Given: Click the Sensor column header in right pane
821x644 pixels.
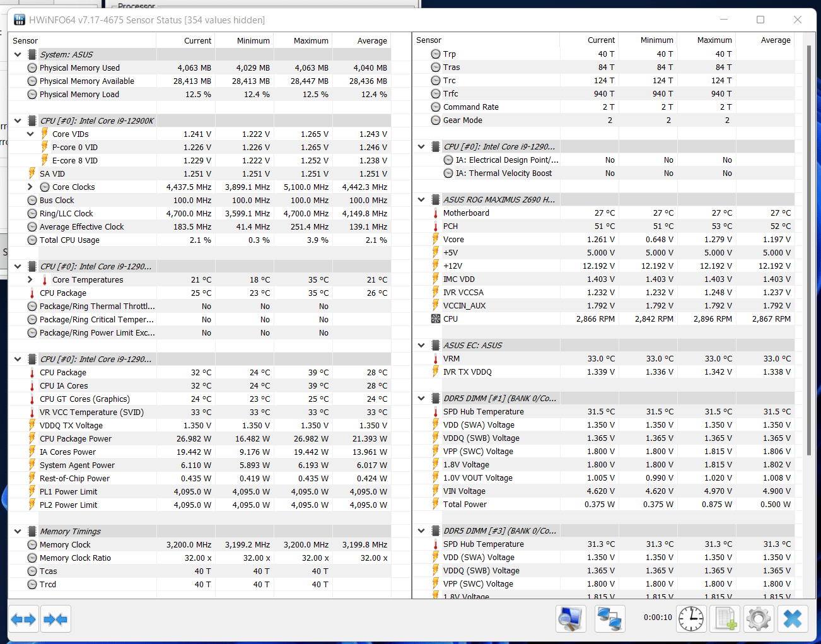Looking at the screenshot, I should point(486,40).
